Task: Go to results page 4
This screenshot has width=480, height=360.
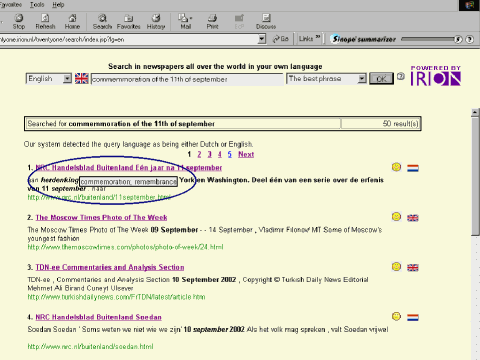Action: coord(220,154)
